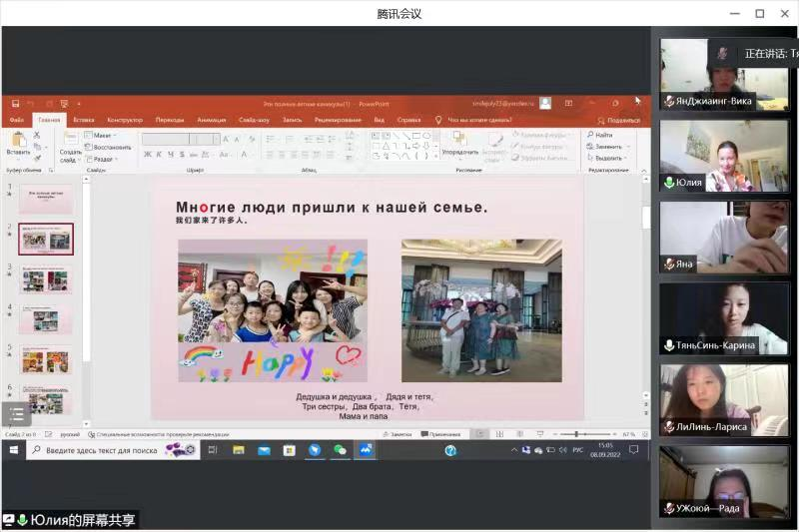The image size is (799, 532).
Task: Click the Format Painter brush icon
Action: point(37,159)
